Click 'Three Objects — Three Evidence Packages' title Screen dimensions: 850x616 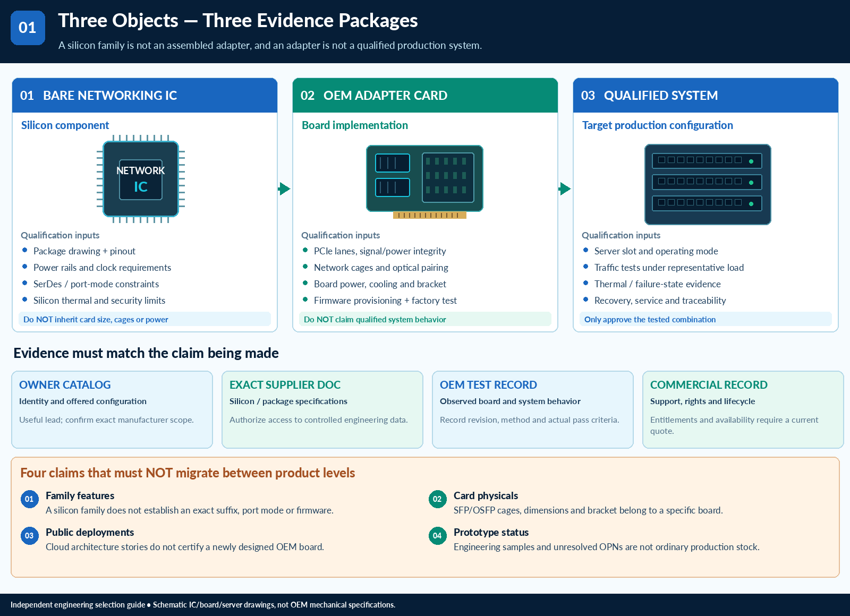(x=238, y=21)
